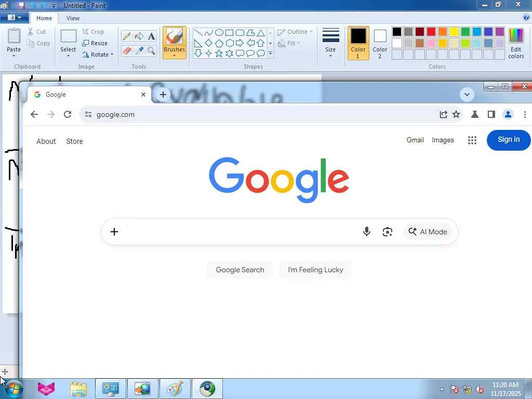The height and width of the screenshot is (399, 532).
Task: Open Chrome profile avatar icon
Action: (x=508, y=114)
